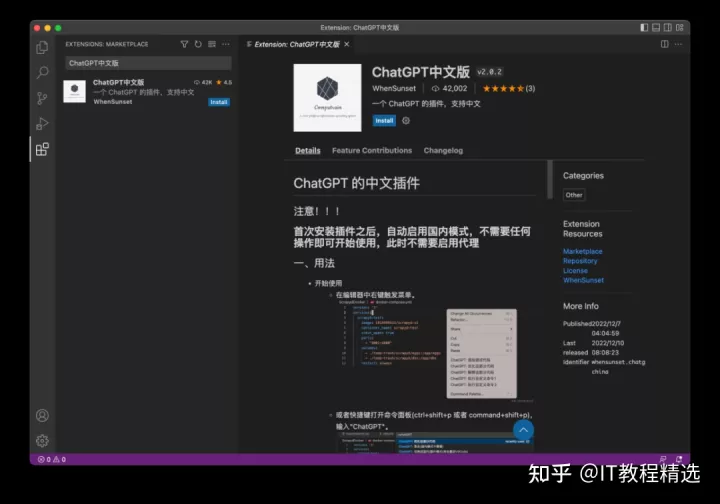Click the extension logo thumbnail

327,98
